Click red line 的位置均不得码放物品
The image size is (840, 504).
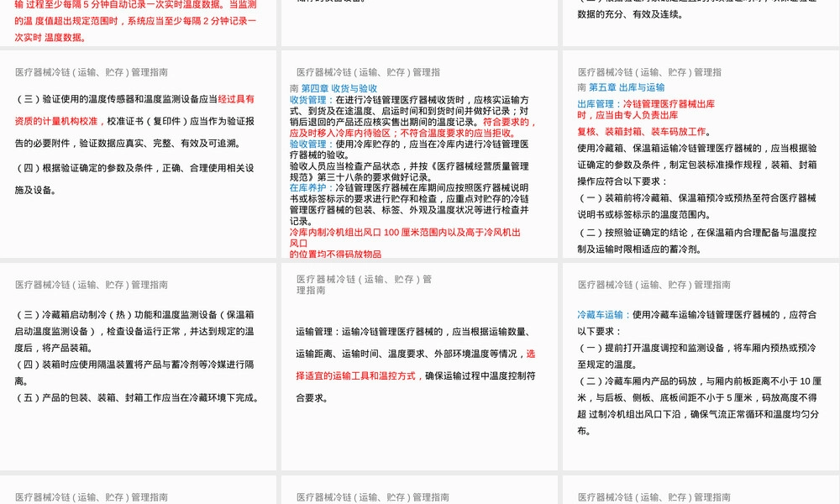[x=335, y=254]
